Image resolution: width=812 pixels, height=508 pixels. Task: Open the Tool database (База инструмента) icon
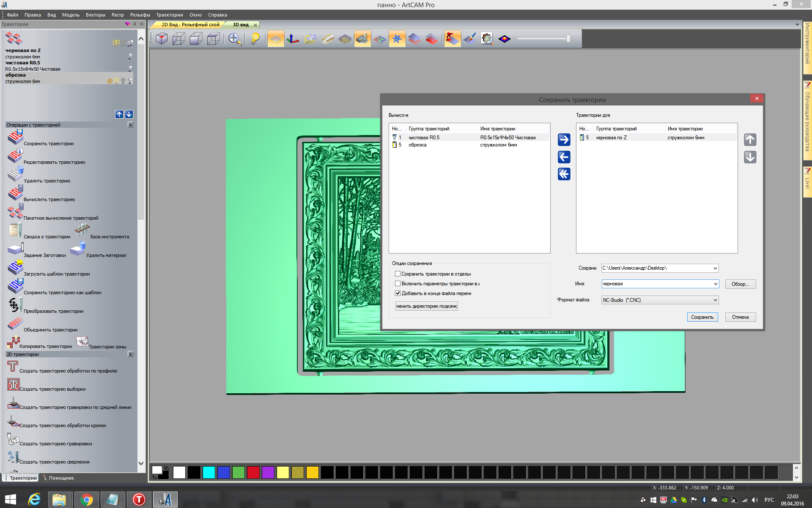click(x=82, y=231)
